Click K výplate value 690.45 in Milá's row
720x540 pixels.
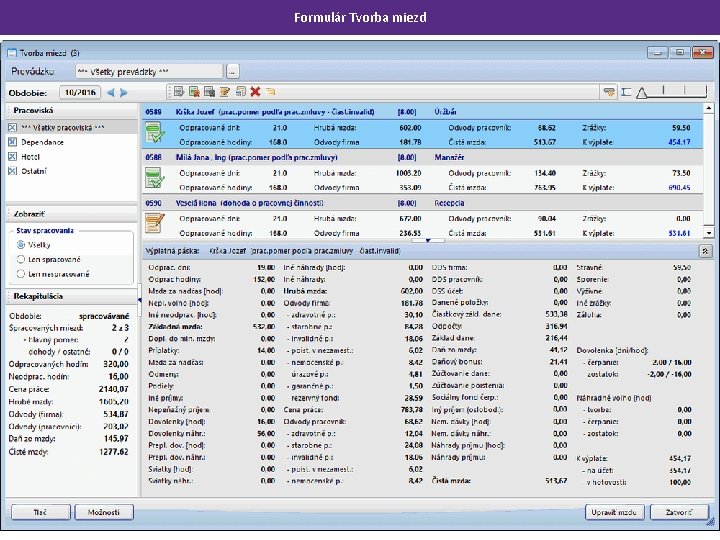point(679,187)
